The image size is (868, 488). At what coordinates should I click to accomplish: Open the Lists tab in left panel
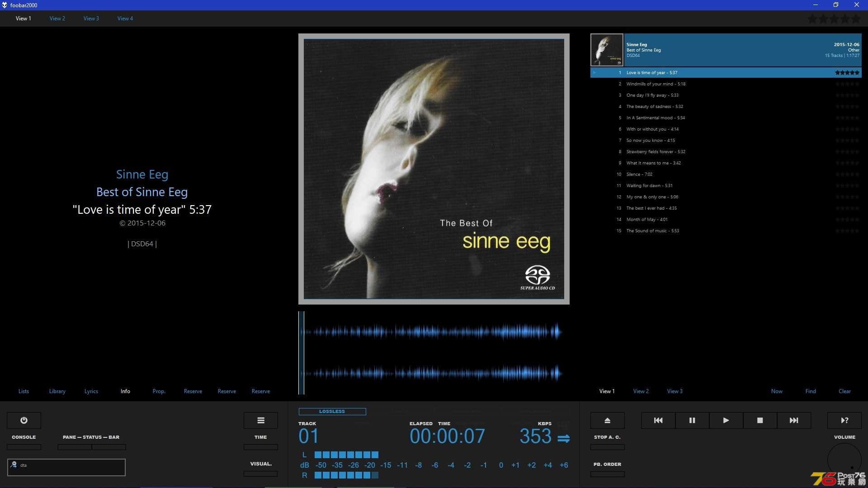coord(24,391)
